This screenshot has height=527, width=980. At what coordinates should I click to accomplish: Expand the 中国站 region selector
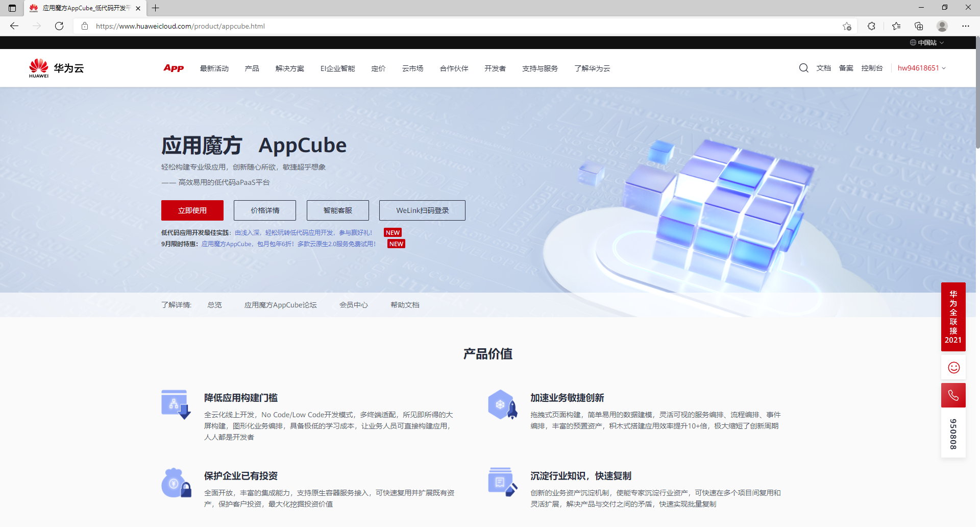tap(927, 43)
